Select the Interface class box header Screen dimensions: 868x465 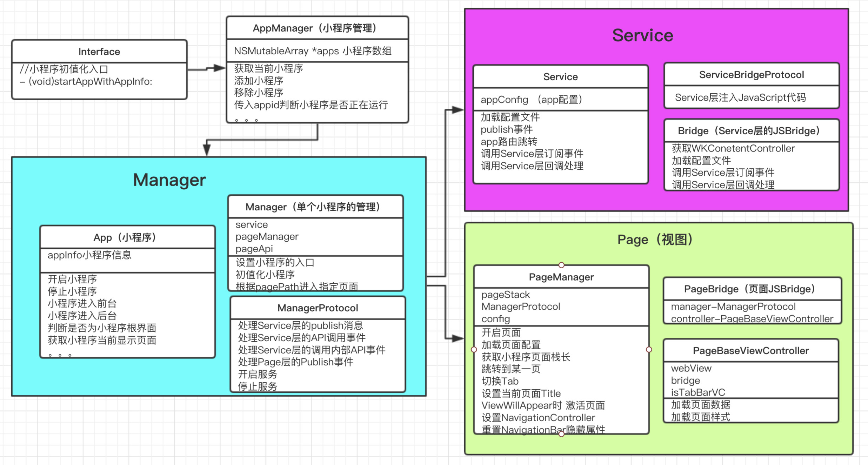click(99, 52)
